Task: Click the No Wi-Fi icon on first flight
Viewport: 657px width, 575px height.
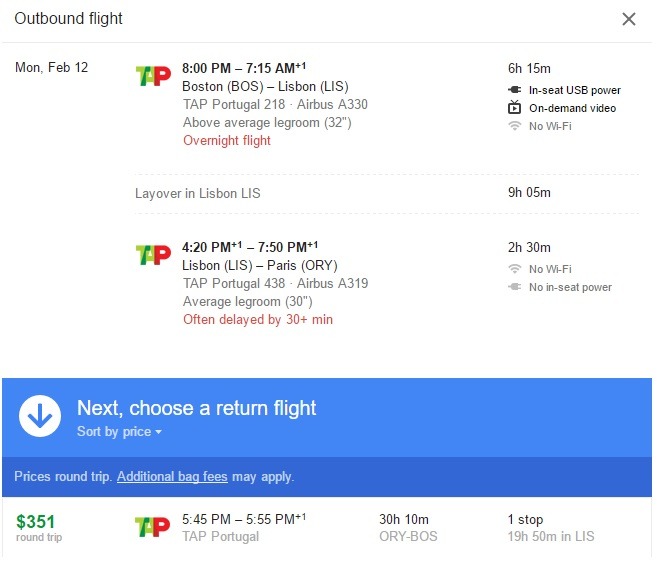Action: coord(515,126)
